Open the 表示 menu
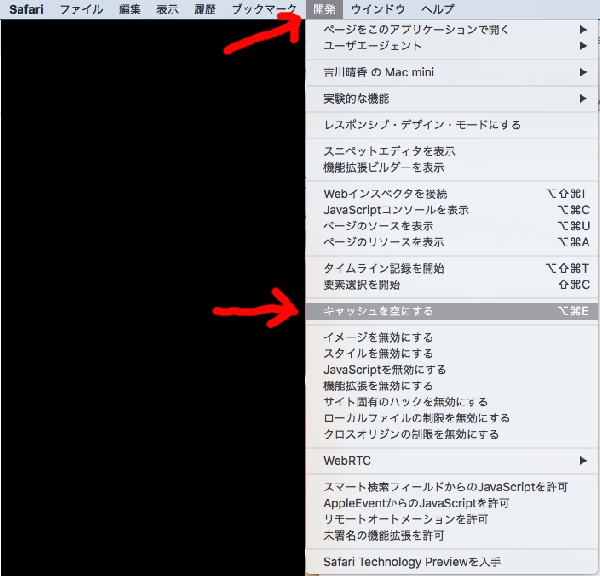Viewport: 600px width, 576px height. (x=167, y=9)
